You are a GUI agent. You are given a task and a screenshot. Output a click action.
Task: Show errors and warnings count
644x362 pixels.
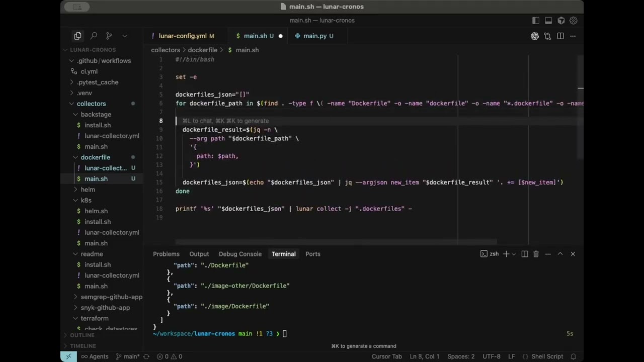click(x=170, y=356)
